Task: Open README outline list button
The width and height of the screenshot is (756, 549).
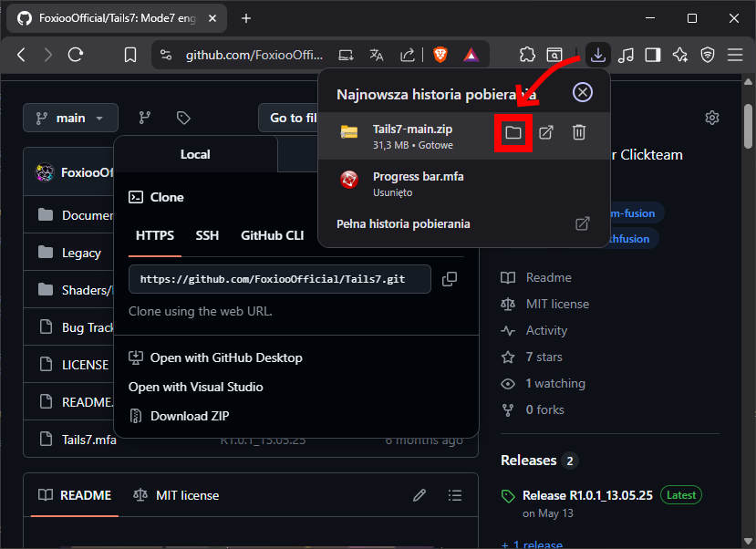Action: [455, 495]
